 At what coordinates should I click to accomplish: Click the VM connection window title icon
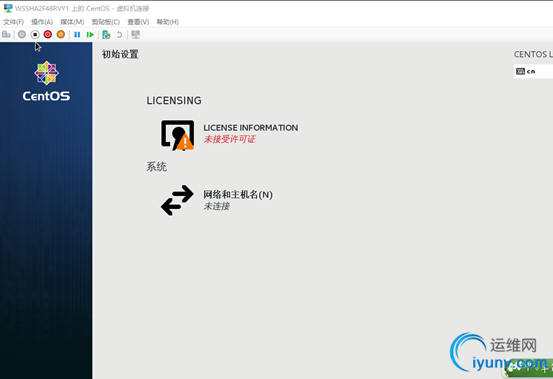[8, 8]
